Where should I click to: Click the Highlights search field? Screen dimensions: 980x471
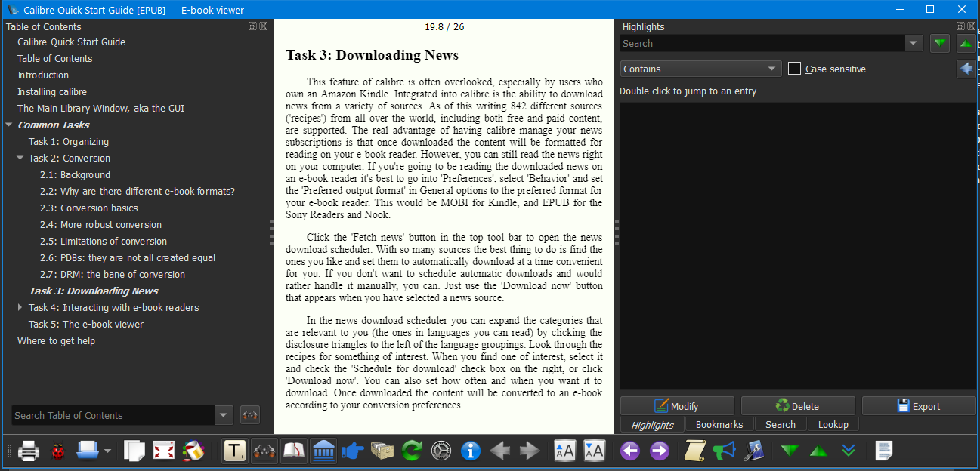click(x=762, y=44)
